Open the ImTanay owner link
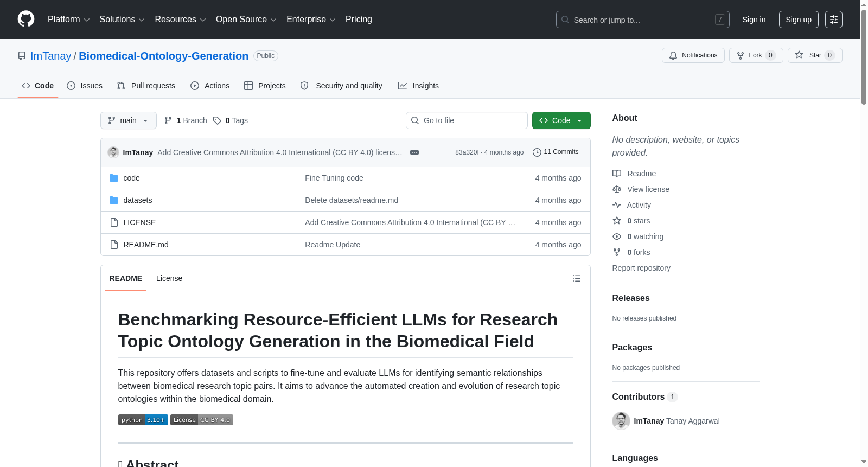 pos(51,56)
